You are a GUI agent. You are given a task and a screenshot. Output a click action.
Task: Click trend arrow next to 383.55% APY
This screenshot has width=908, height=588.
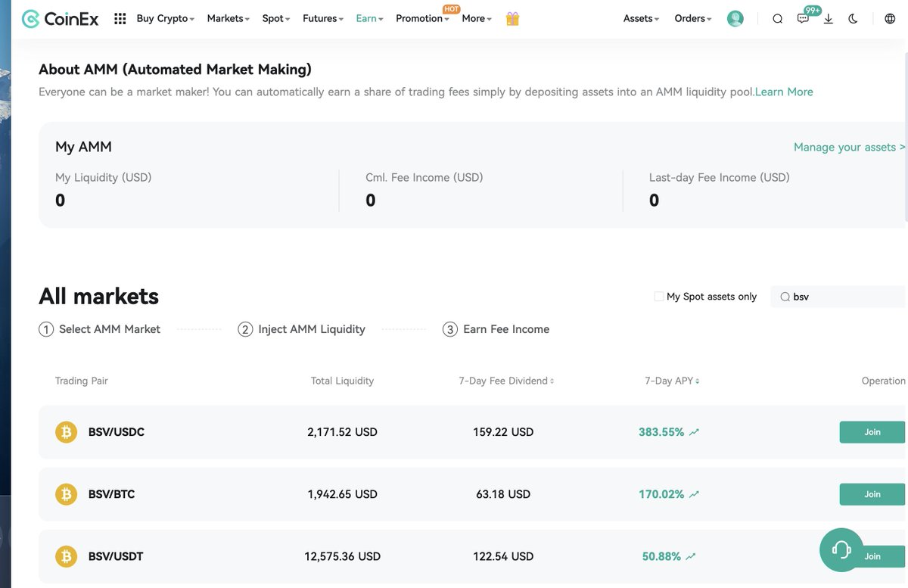click(x=694, y=432)
